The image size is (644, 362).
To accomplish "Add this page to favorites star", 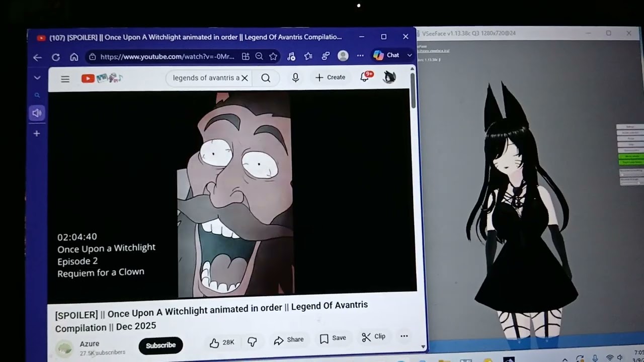I will tap(273, 56).
